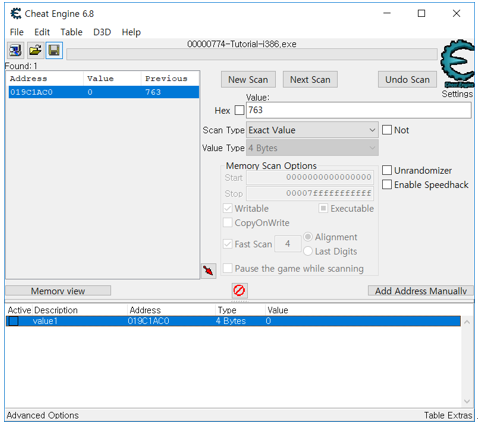Image resolution: width=478 pixels, height=423 pixels.
Task: Click the Start address field
Action: pos(310,177)
